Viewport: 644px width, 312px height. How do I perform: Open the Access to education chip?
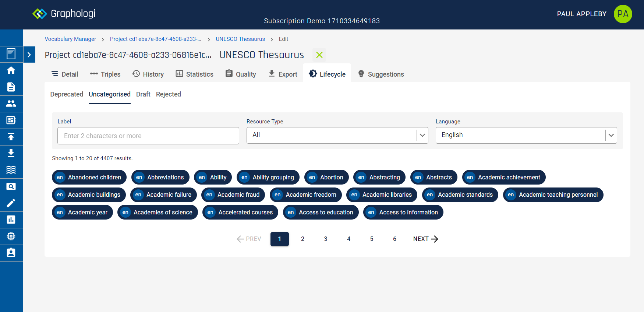tap(321, 212)
